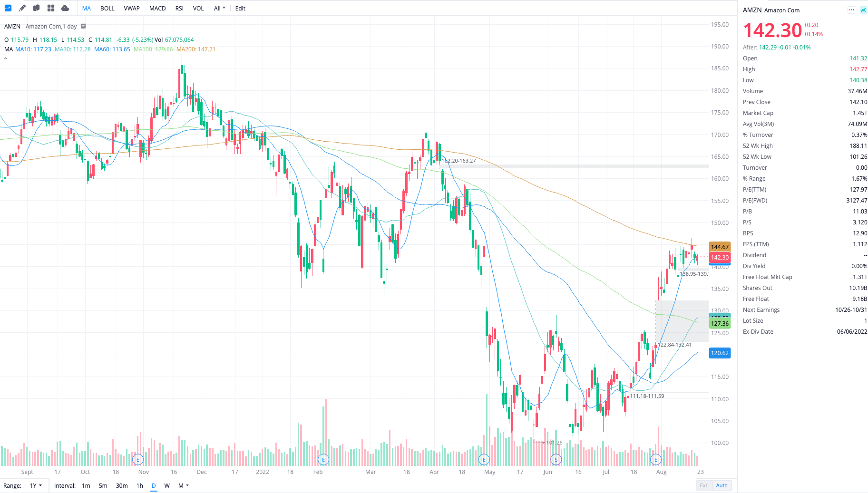Screen dimensions: 868x493
Task: Click the cloud save icon
Action: [65, 8]
